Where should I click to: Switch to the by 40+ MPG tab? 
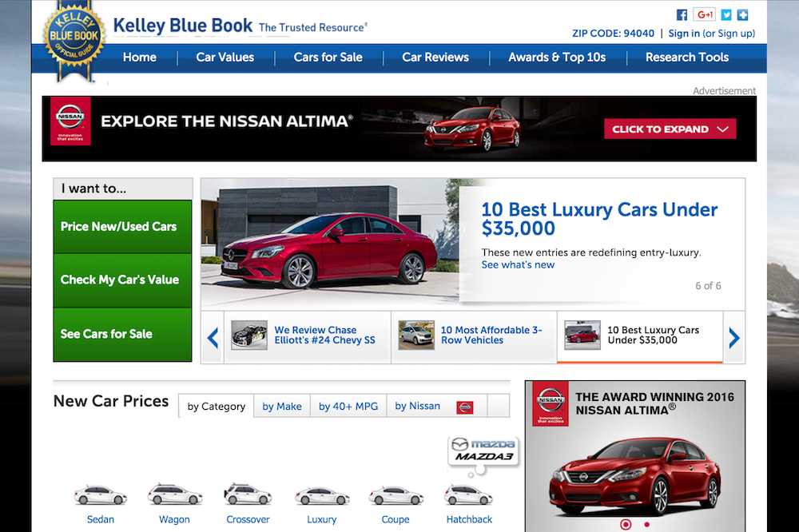click(x=348, y=406)
